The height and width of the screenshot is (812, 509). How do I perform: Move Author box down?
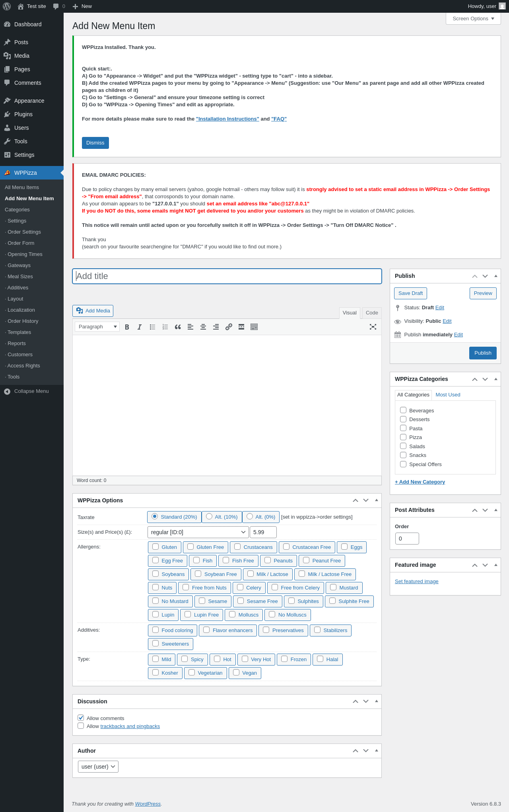(x=366, y=751)
